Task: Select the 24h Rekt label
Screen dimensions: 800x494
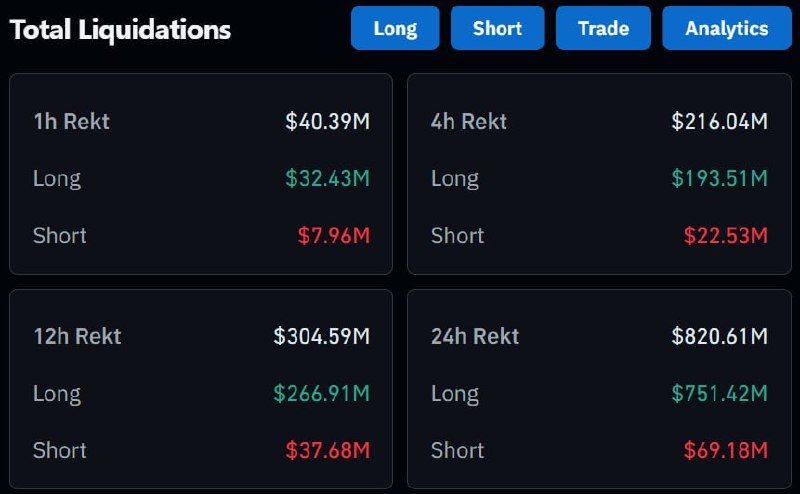Action: [475, 336]
